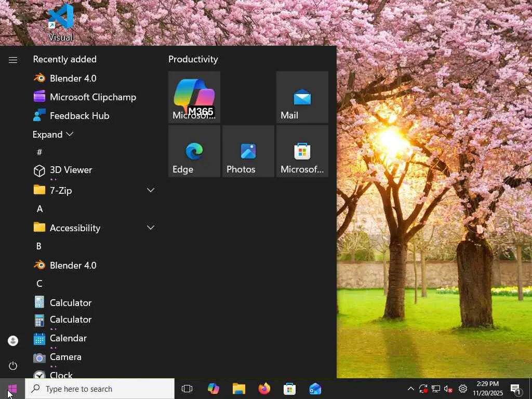Open the Accessibility folder icon
Image resolution: width=532 pixels, height=399 pixels.
39,228
